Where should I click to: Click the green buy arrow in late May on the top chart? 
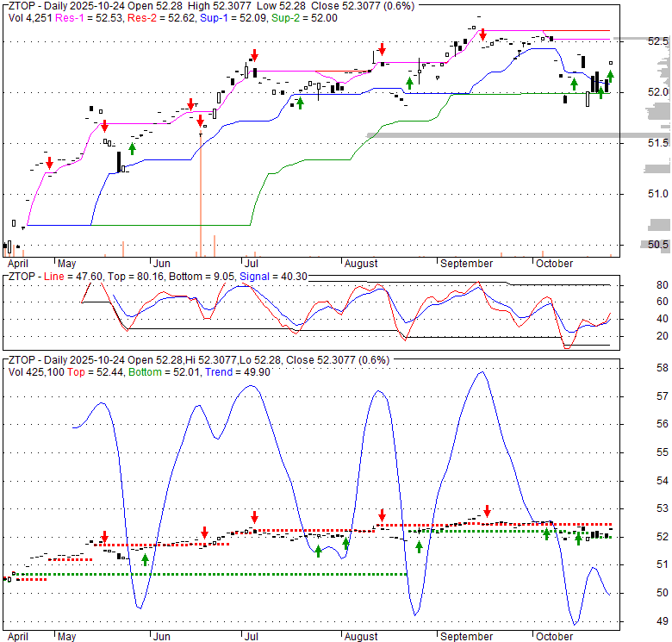click(132, 148)
